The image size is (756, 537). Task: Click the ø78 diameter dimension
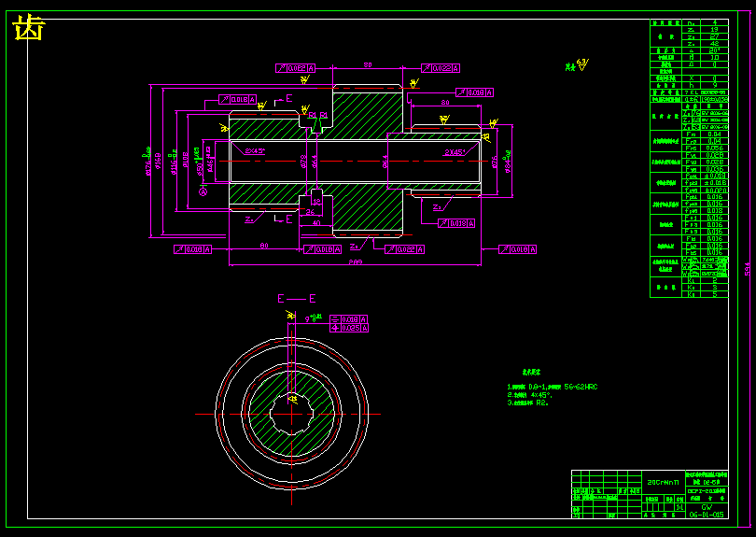303,161
